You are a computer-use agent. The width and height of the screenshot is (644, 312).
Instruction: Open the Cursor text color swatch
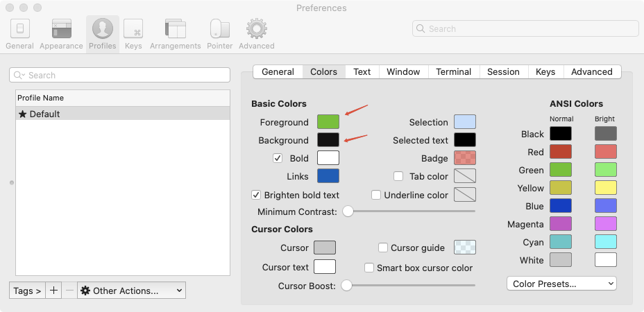[325, 267]
